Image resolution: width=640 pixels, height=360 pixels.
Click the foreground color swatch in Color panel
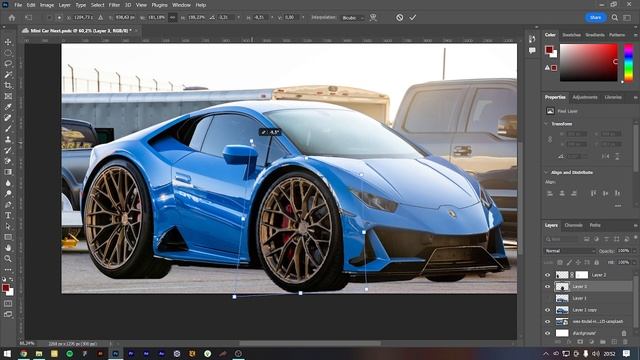pos(549,50)
